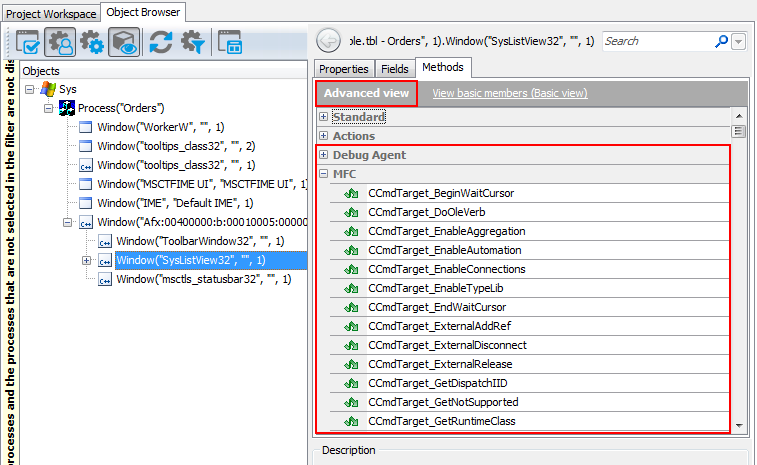The height and width of the screenshot is (465, 757).
Task: Select Window("ToolbarWindow32") in the object tree
Action: 200,241
